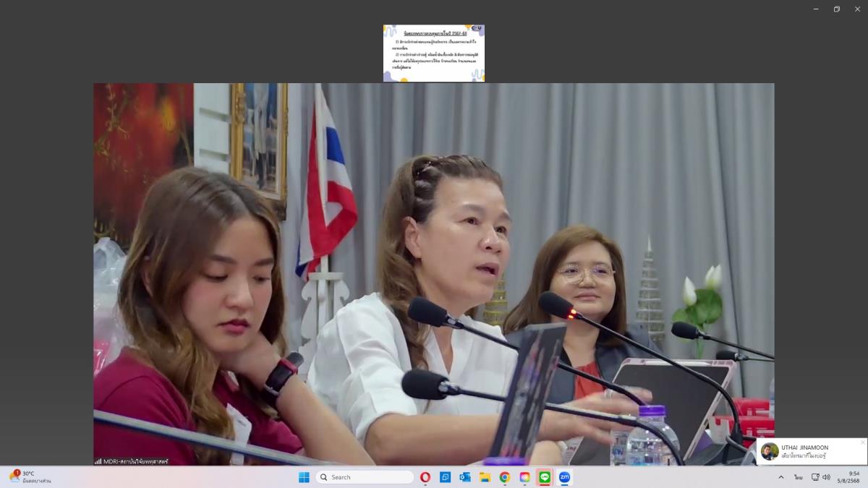The image size is (868, 488).
Task: Expand the hidden system tray icons
Action: (x=780, y=477)
